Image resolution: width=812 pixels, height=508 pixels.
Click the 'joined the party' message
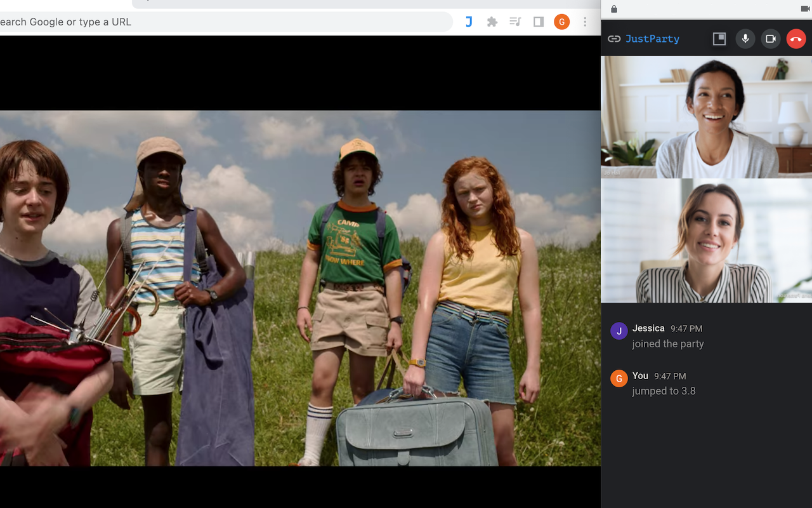(668, 344)
